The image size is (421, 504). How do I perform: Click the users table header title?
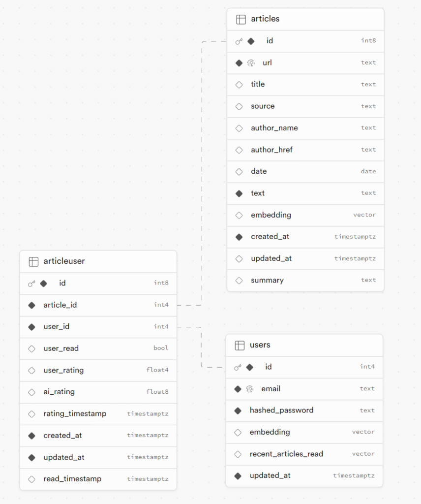tap(260, 345)
